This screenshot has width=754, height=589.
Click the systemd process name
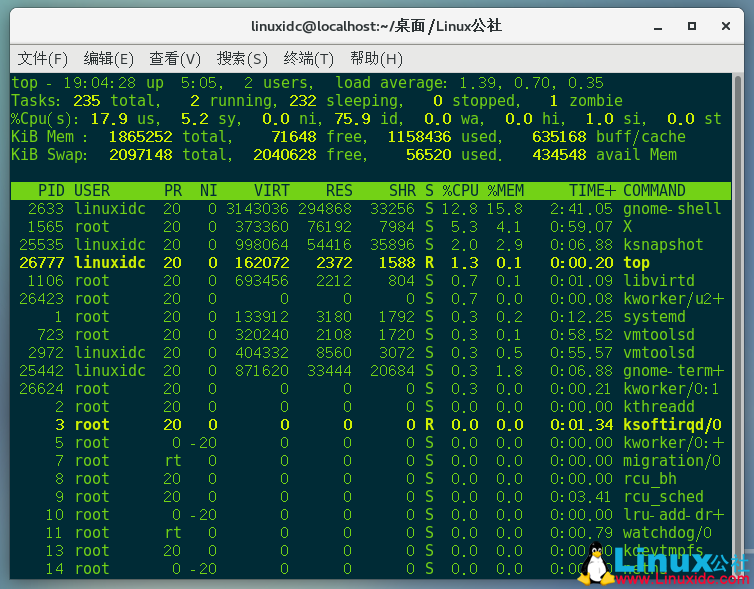(654, 317)
